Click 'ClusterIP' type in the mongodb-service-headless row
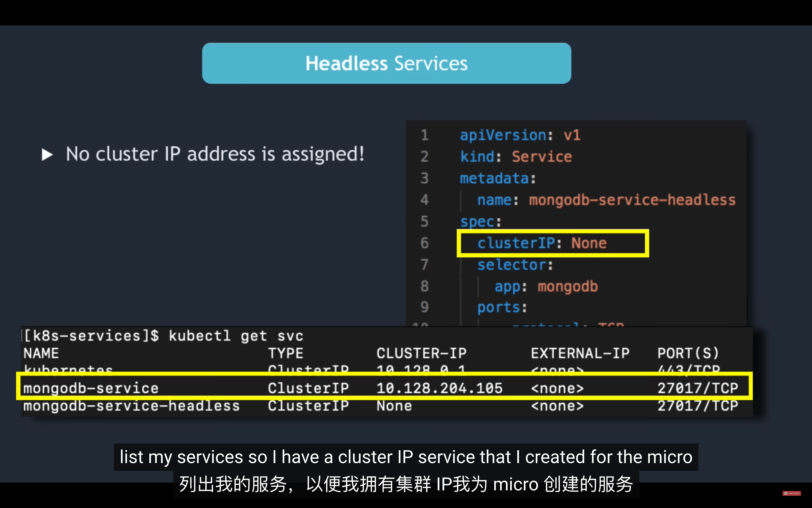Viewport: 812px width, 508px height. [308, 406]
